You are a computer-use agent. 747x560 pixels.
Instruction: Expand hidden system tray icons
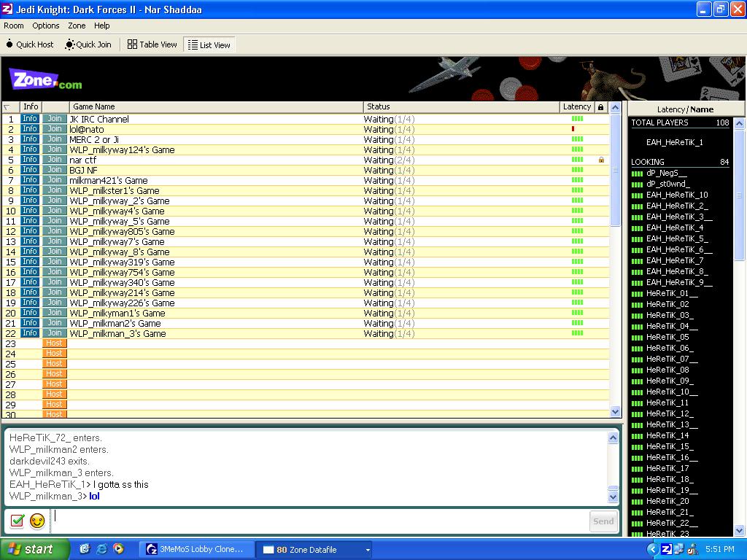click(x=653, y=550)
